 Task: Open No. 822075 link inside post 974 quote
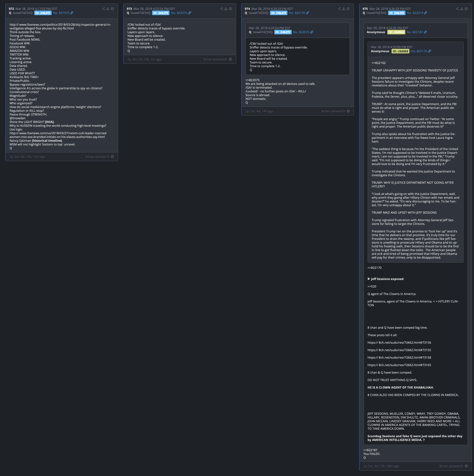click(301, 32)
